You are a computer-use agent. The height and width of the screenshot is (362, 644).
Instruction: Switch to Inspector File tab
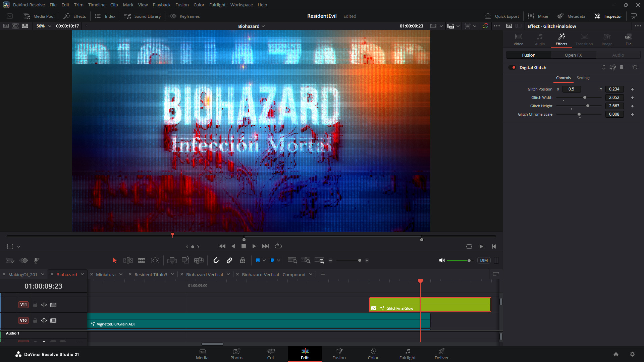628,40
